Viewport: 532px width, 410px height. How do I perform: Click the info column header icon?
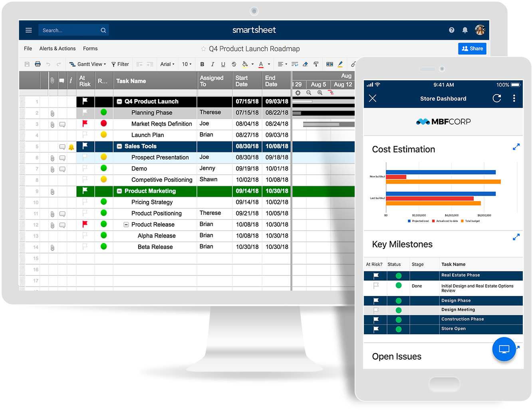[71, 81]
